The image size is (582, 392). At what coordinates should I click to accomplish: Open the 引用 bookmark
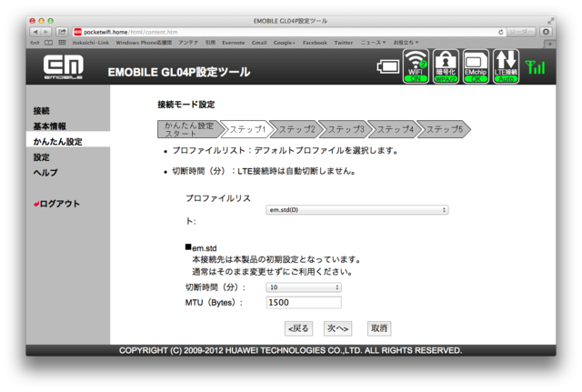tap(210, 43)
